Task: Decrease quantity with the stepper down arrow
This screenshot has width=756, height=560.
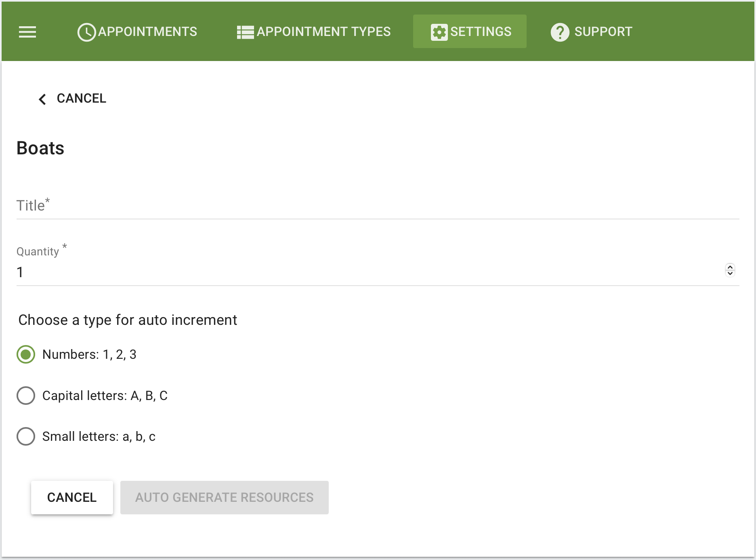Action: click(730, 273)
